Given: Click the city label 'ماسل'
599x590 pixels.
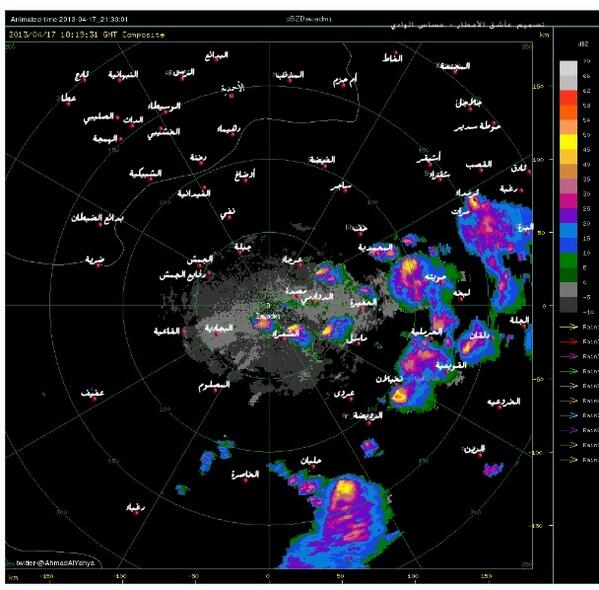Looking at the screenshot, I should click(x=356, y=338).
